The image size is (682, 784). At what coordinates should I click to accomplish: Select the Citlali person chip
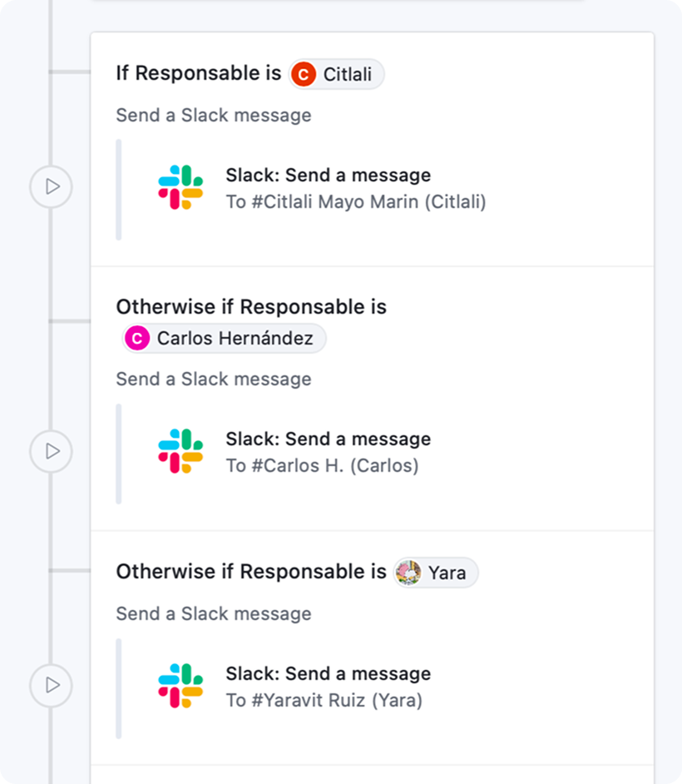337,75
